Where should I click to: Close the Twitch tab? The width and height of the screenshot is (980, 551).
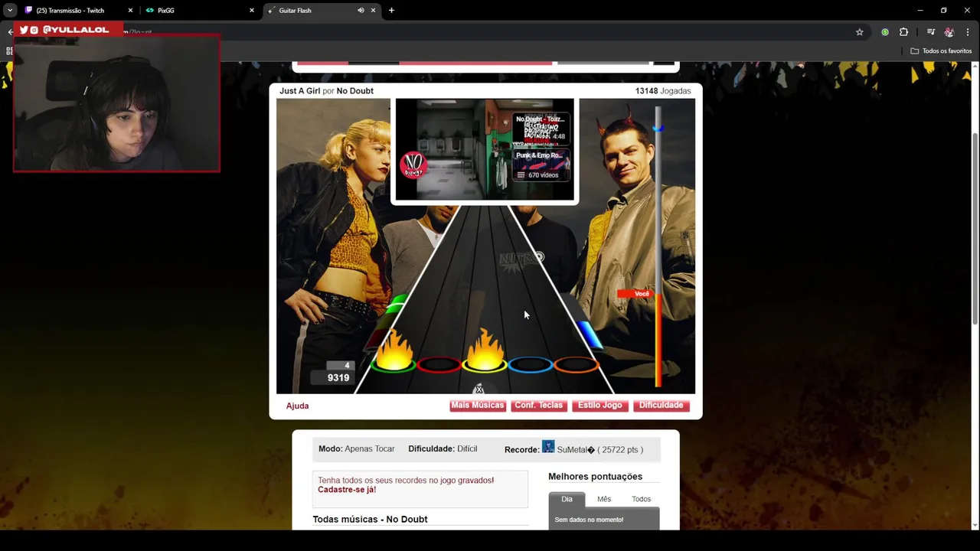[130, 11]
